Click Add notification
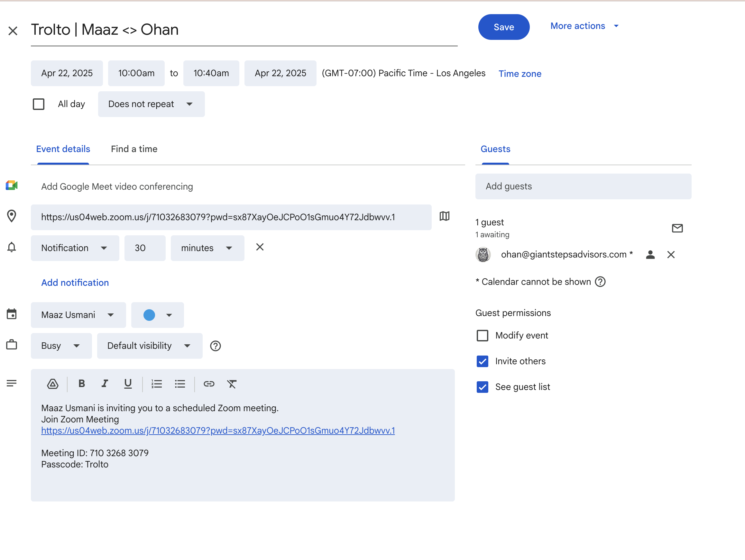 (x=75, y=283)
